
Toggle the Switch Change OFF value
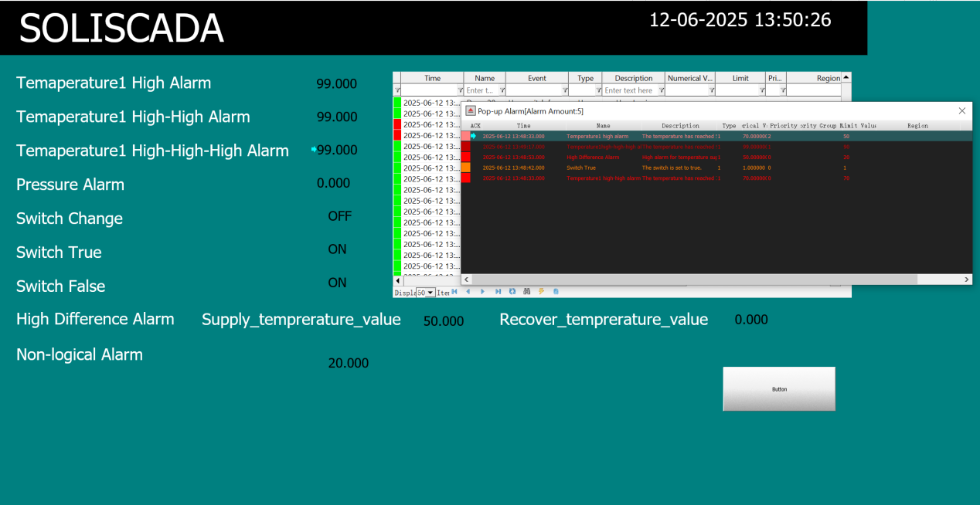point(340,216)
